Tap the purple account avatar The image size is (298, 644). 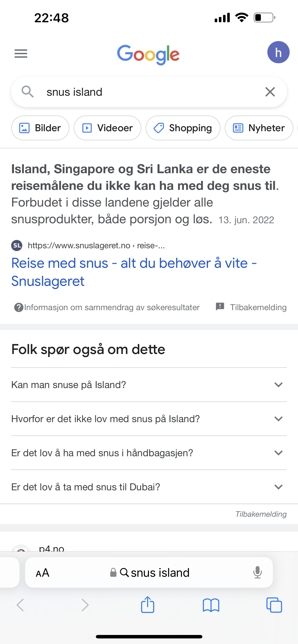point(278,52)
